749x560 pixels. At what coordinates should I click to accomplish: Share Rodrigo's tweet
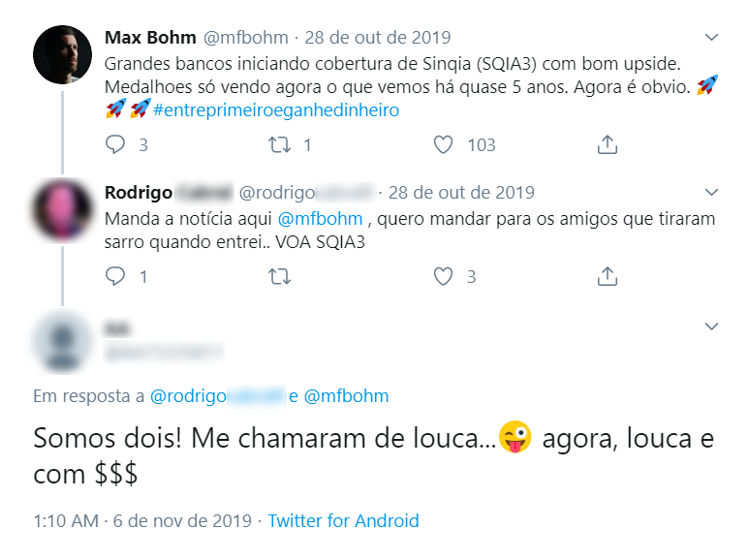click(x=608, y=277)
